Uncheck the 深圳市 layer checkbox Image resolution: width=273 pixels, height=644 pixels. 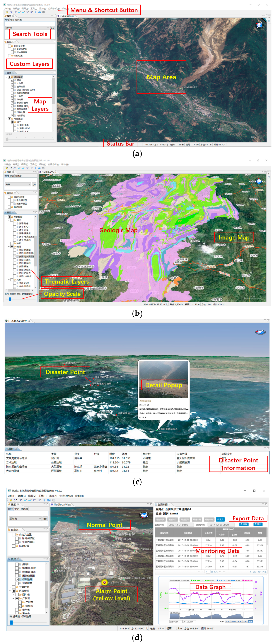point(20,606)
